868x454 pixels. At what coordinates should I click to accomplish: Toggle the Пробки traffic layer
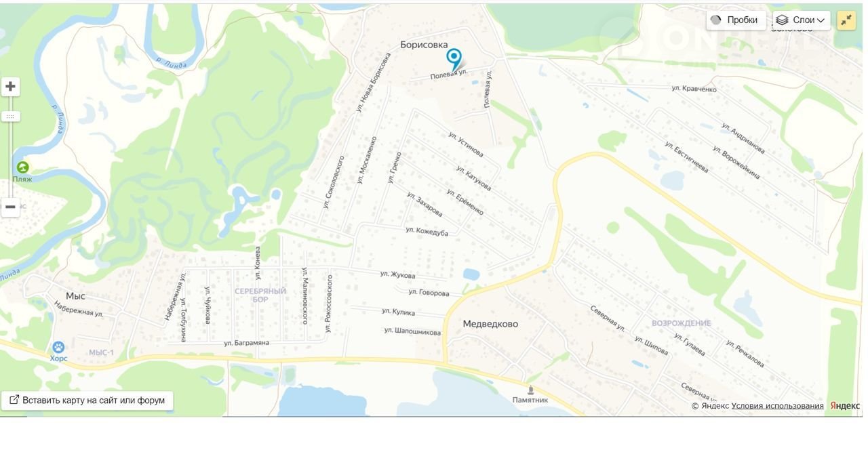(x=736, y=20)
